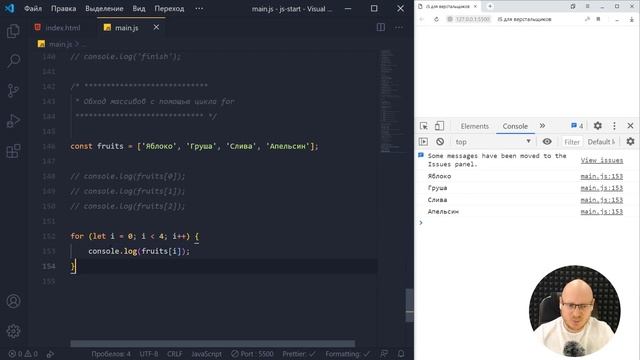Open the Manage gear in VS Code
This screenshot has width=640, height=360.
coord(13,331)
